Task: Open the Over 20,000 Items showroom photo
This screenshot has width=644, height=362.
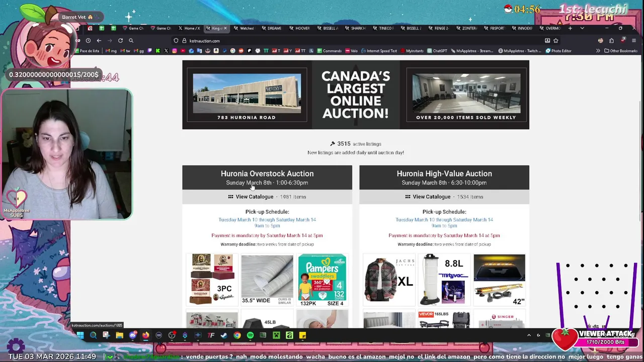Action: coord(466,95)
